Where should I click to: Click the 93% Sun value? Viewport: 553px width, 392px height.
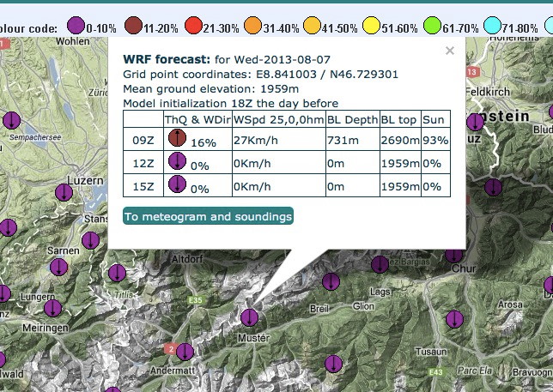(435, 140)
